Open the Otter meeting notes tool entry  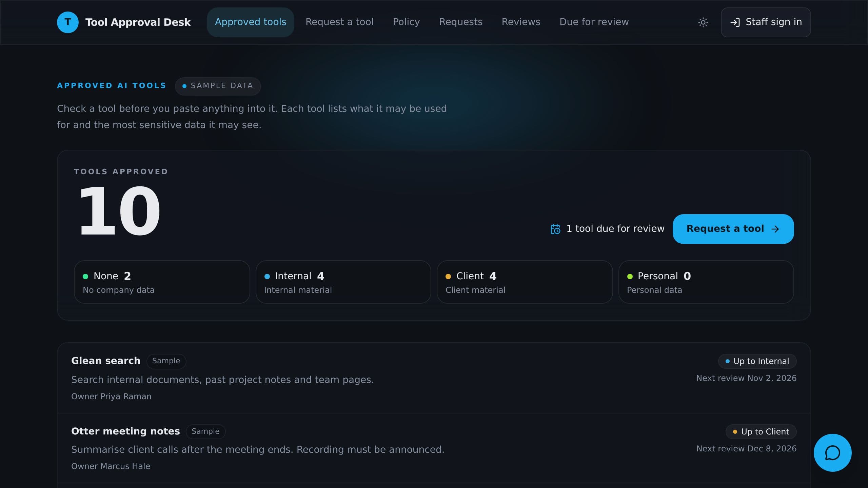tap(434, 448)
